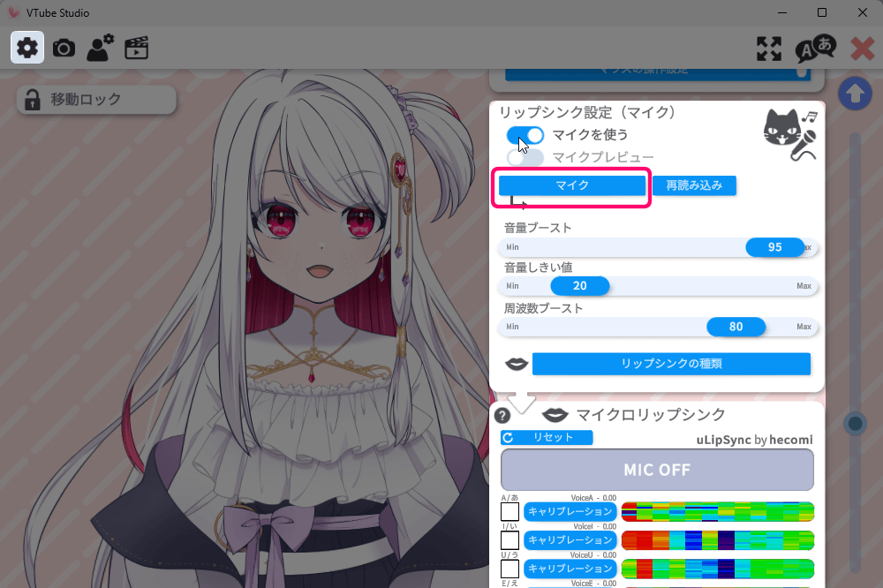
Task: Open the settings gear icon
Action: click(x=27, y=48)
